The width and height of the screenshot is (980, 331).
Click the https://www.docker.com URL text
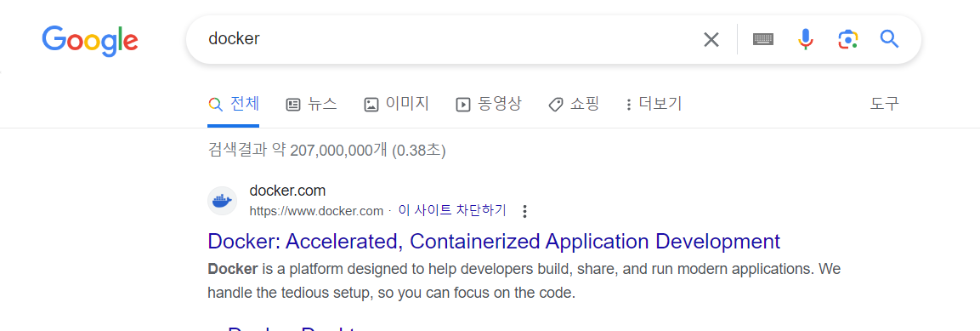click(316, 211)
